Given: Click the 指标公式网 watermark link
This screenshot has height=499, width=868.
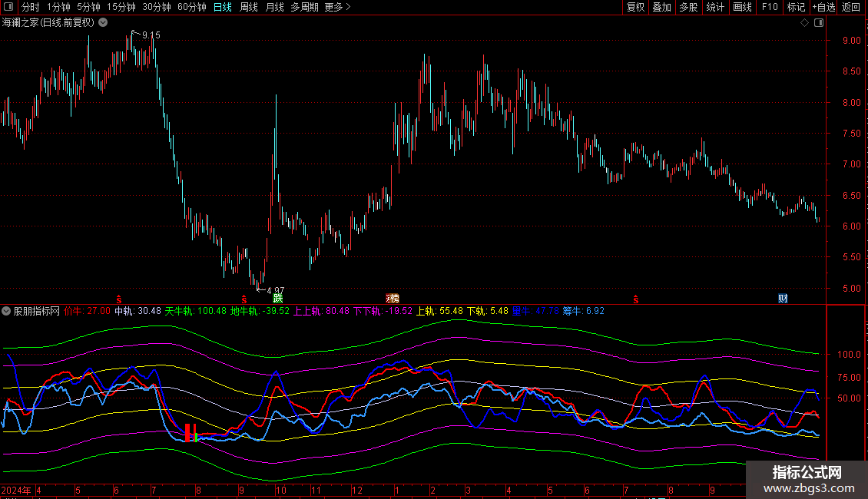Looking at the screenshot, I should tap(807, 480).
